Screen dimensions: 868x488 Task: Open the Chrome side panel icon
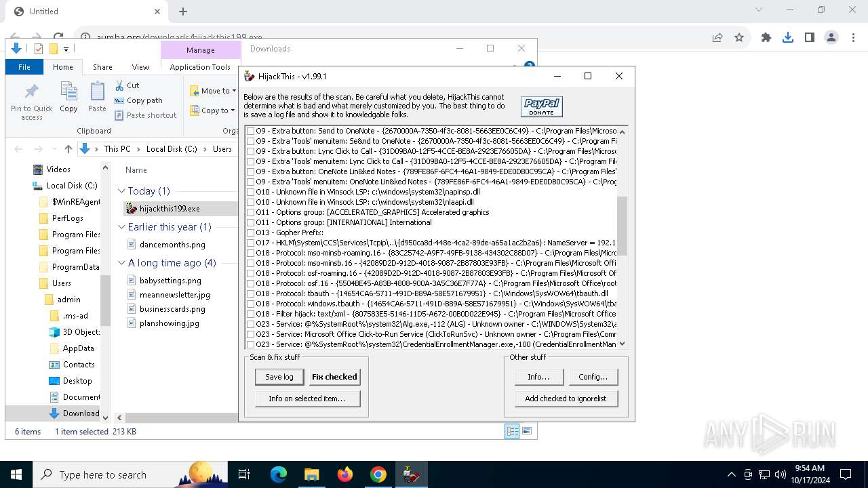[809, 38]
